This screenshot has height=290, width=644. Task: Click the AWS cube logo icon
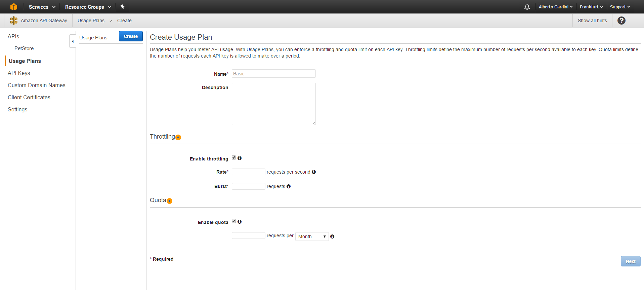(x=13, y=7)
